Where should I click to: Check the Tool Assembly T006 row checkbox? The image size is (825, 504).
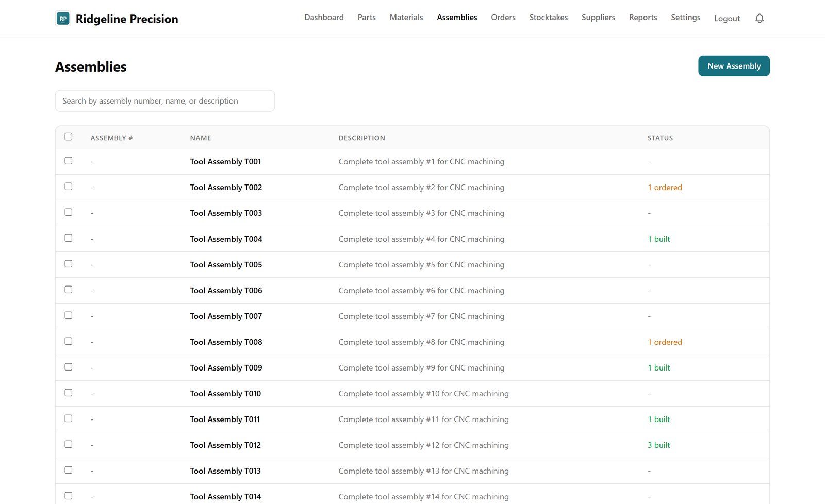69,290
